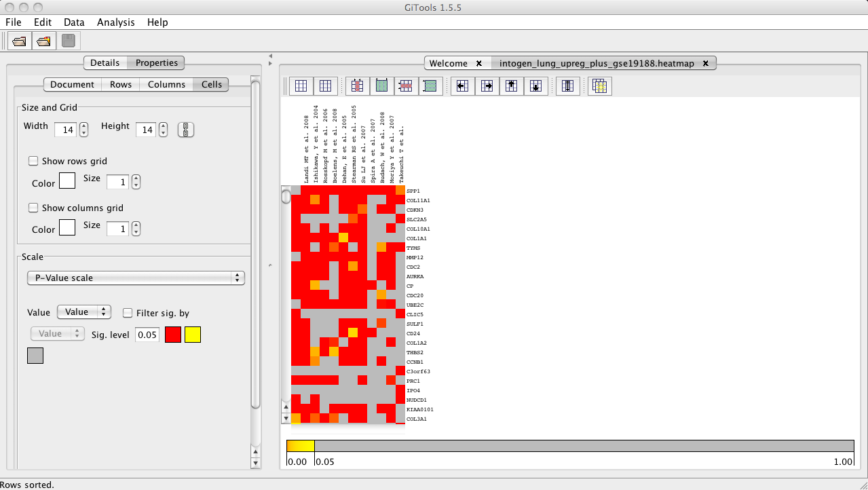Click the heatmap clone icon with yellow star
This screenshot has height=490, width=868.
(x=600, y=86)
